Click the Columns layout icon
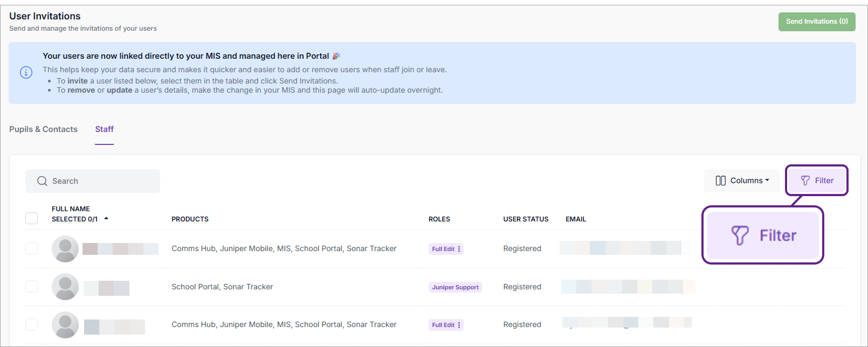The width and height of the screenshot is (868, 347). (x=720, y=181)
